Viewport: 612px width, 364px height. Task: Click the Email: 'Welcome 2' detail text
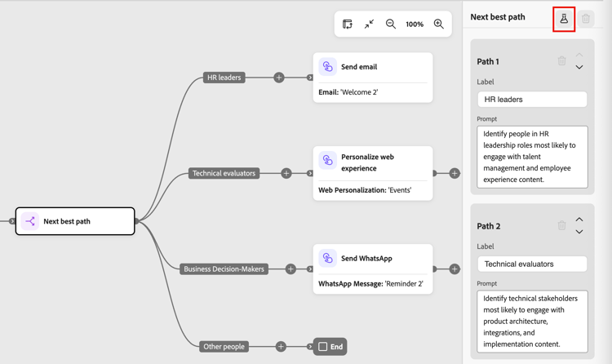[348, 92]
